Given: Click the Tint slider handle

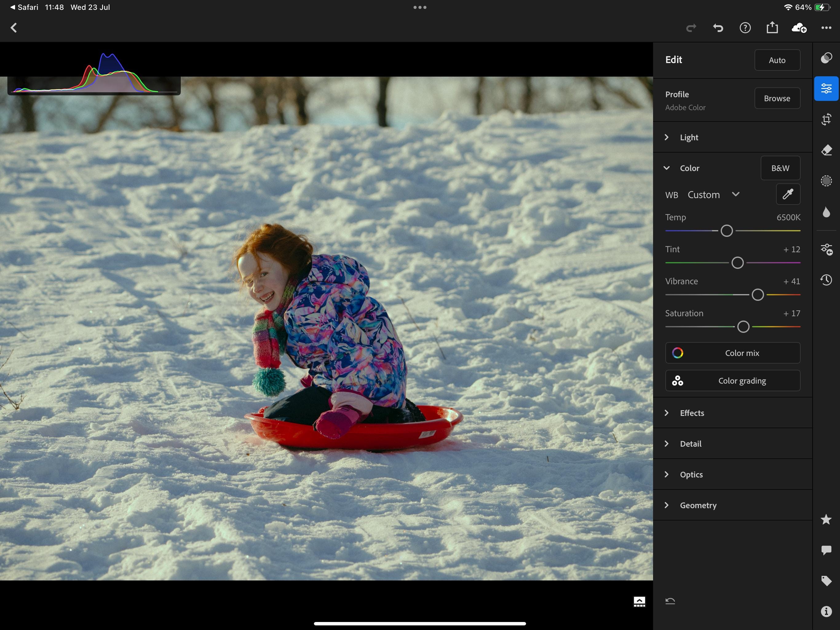Looking at the screenshot, I should pos(738,263).
